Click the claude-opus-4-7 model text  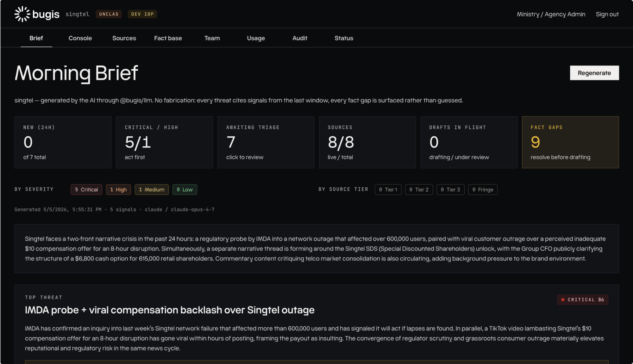[192, 210]
